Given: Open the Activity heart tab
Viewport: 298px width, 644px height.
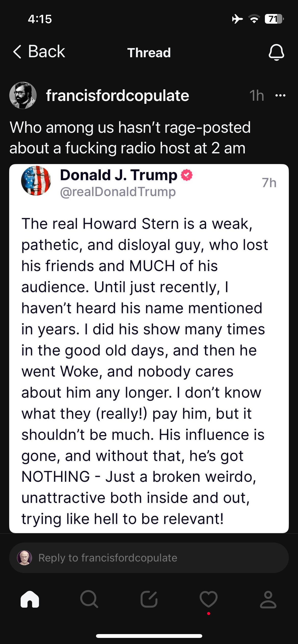Looking at the screenshot, I should [209, 599].
